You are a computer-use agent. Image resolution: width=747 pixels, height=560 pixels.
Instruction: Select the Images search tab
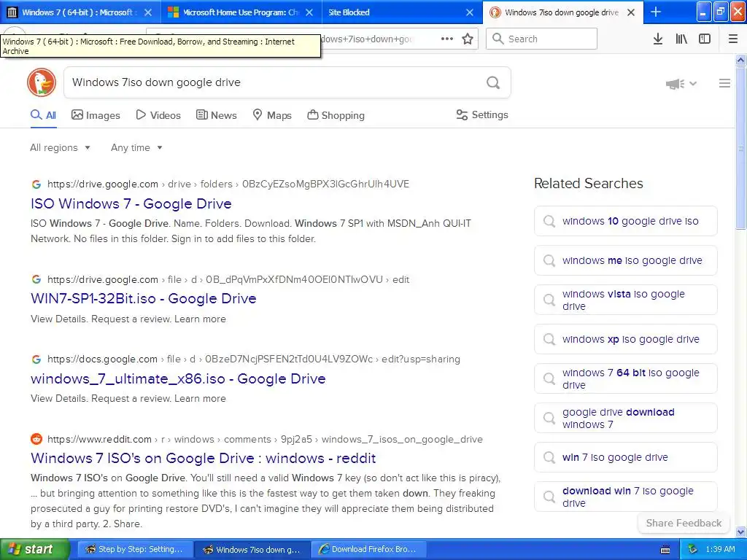click(x=96, y=115)
